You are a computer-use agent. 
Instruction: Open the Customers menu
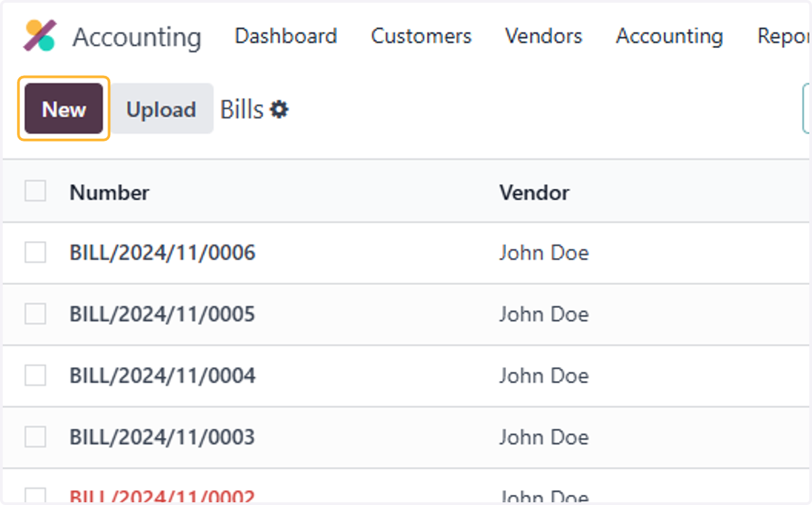421,36
